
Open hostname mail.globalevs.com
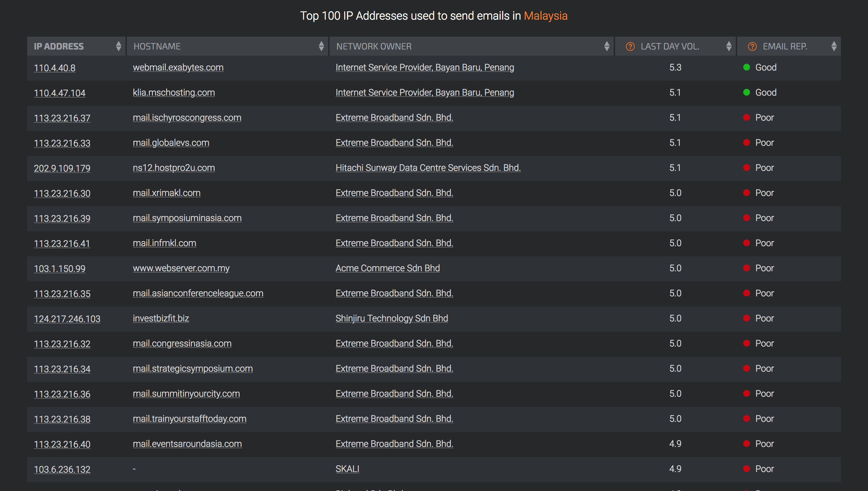171,143
